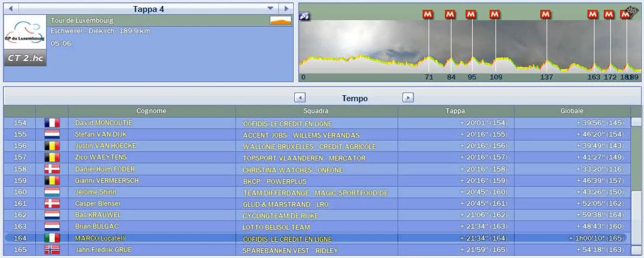
Task: Go to next stage with right arrow
Action: [286, 9]
